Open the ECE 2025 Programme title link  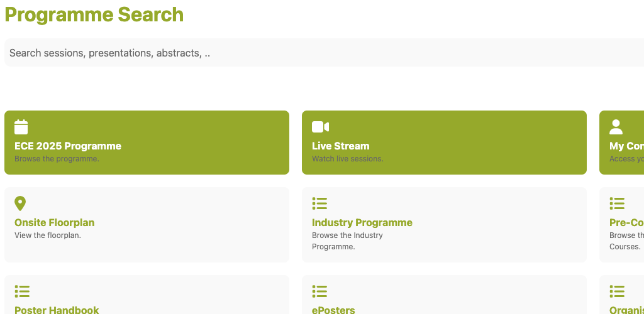click(x=68, y=146)
